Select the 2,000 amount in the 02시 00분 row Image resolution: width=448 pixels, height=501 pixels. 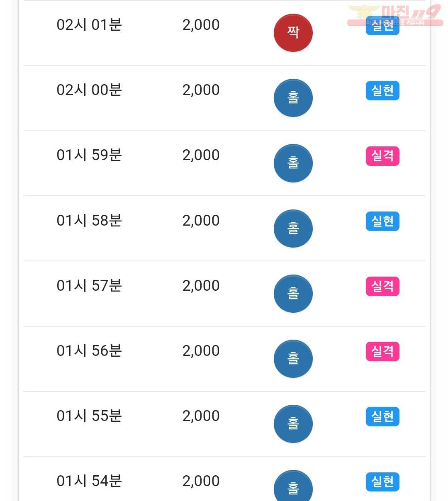201,90
